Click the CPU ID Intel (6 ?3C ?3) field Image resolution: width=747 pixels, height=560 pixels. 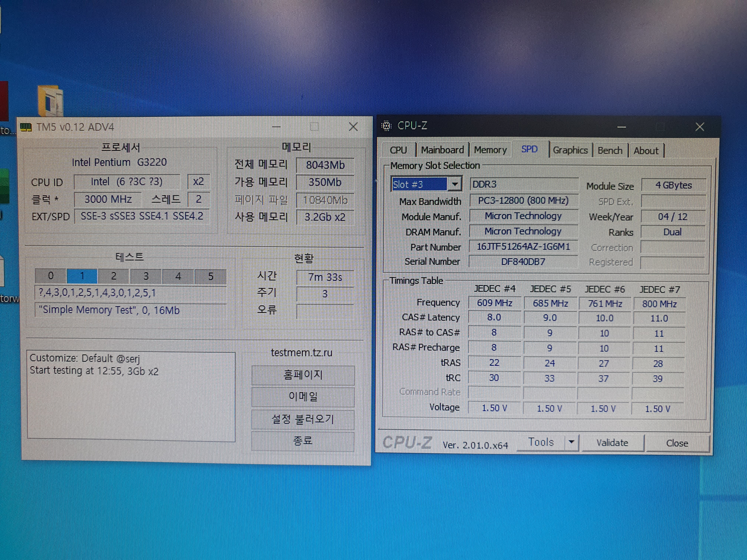[x=127, y=182]
